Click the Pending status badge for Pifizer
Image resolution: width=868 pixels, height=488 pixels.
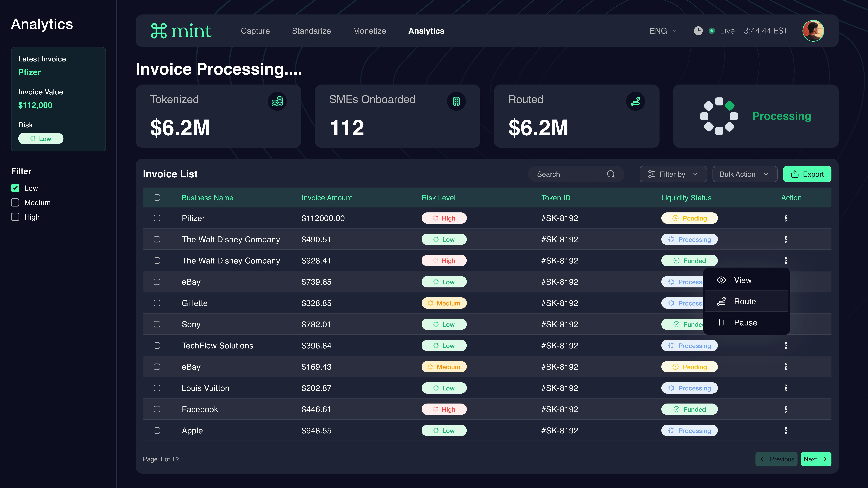689,218
